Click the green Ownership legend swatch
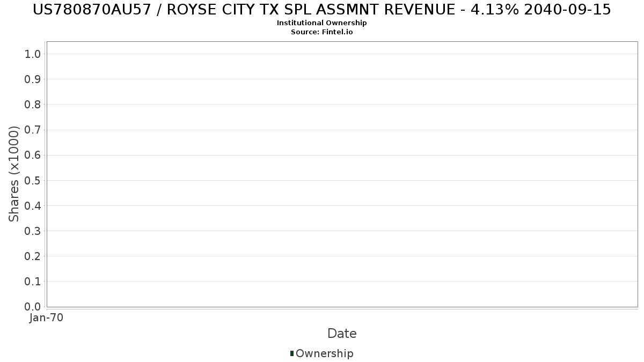Image resolution: width=644 pixels, height=362 pixels. (291, 353)
